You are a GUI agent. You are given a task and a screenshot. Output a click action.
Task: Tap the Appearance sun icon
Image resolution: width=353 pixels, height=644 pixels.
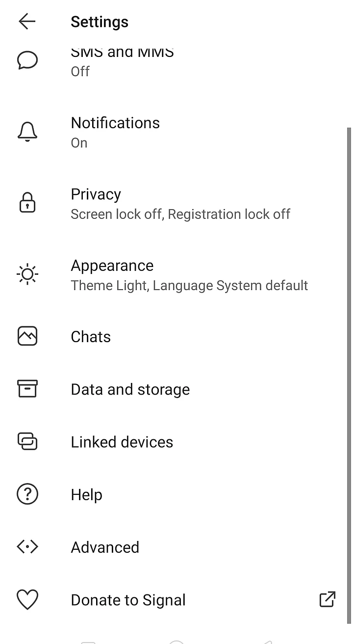tap(27, 274)
